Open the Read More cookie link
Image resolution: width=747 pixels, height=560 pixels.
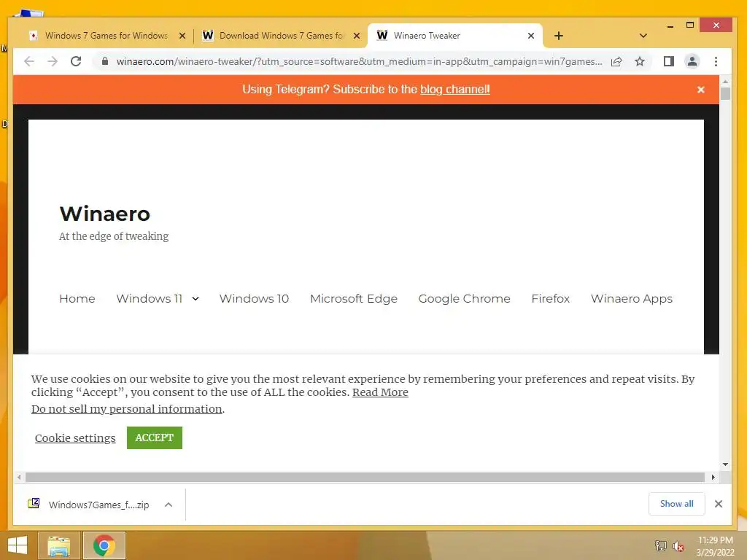tap(380, 392)
